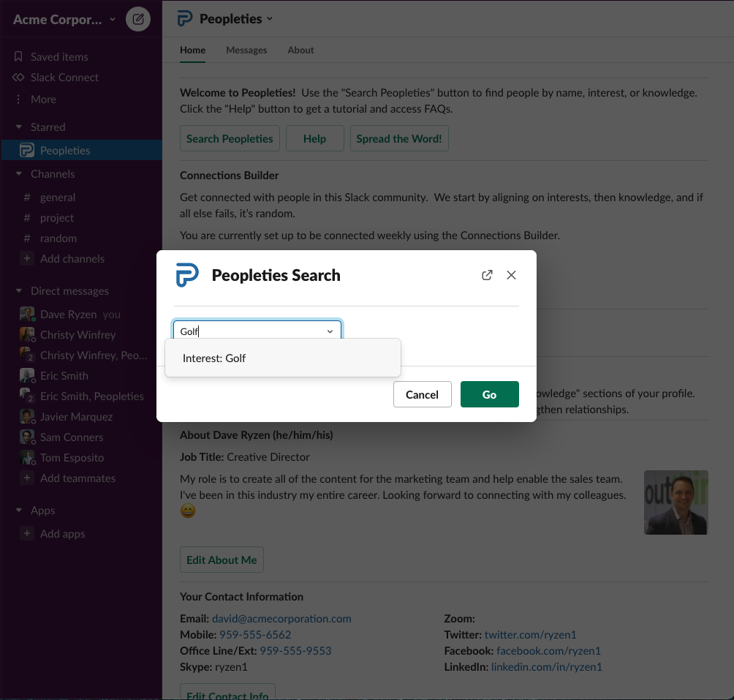Select the 'Interest: Golf' option
The width and height of the screenshot is (734, 700).
pyautogui.click(x=283, y=358)
